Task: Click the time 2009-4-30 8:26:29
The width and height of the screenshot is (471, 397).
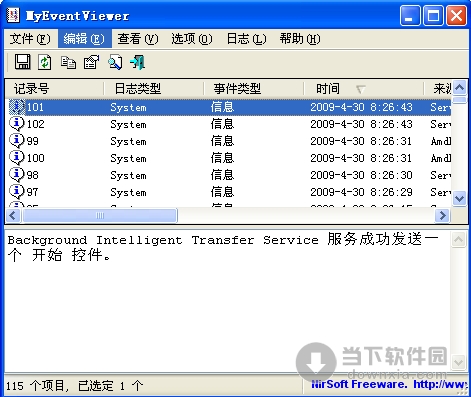Action: [361, 192]
